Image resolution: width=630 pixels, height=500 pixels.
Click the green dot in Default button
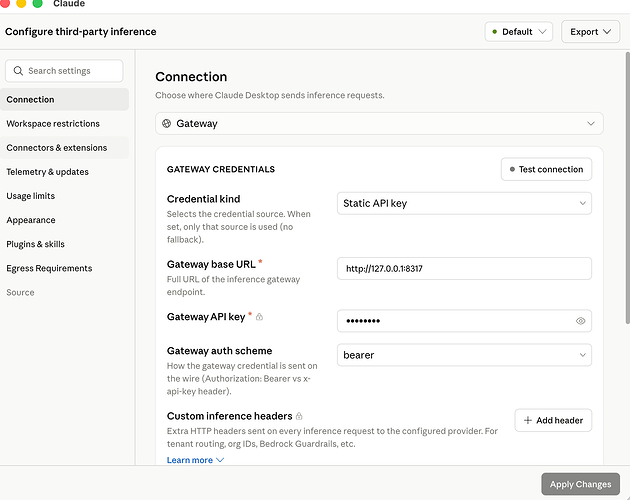[495, 32]
